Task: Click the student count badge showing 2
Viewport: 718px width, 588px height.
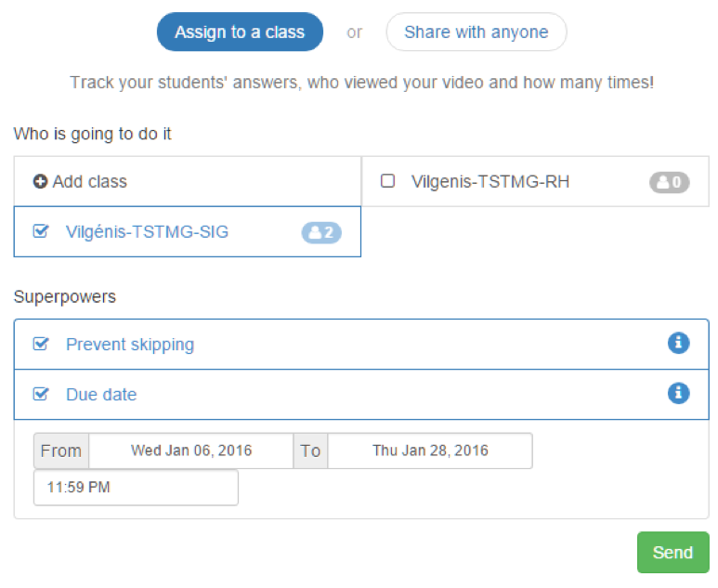Action: tap(321, 232)
